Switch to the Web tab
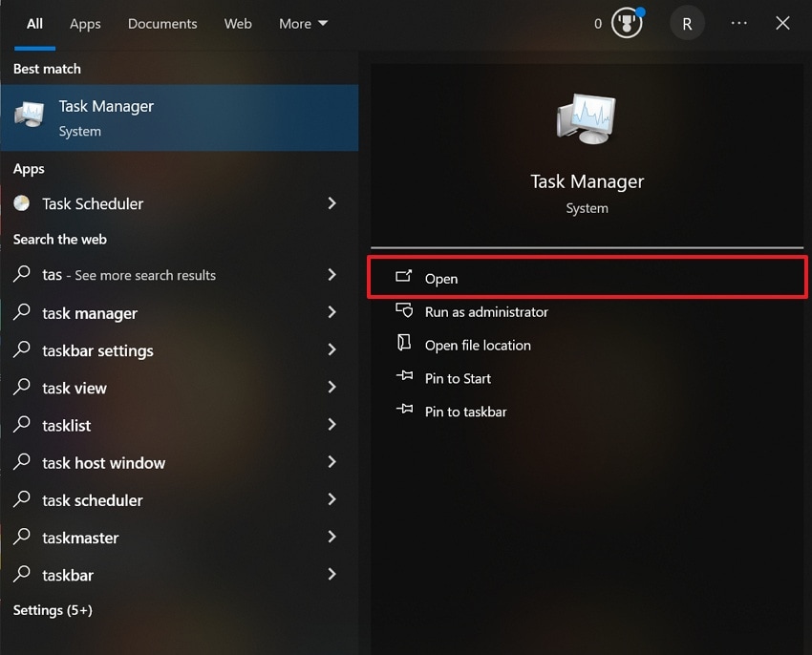812x655 pixels. (x=238, y=23)
